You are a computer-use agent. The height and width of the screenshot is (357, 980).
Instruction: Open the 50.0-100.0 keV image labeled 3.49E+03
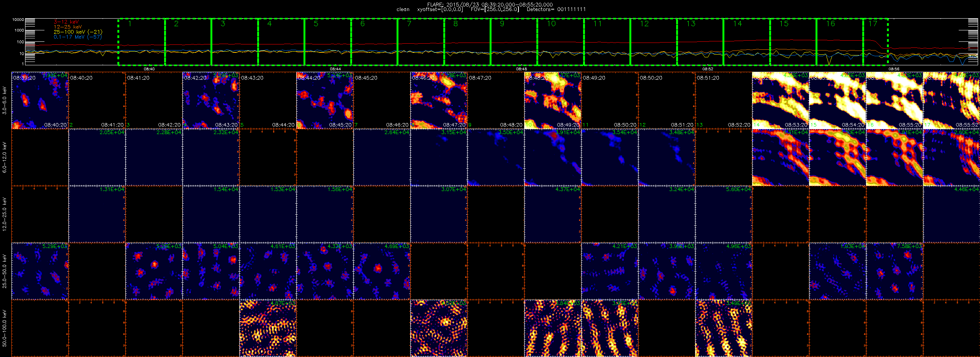click(x=724, y=328)
